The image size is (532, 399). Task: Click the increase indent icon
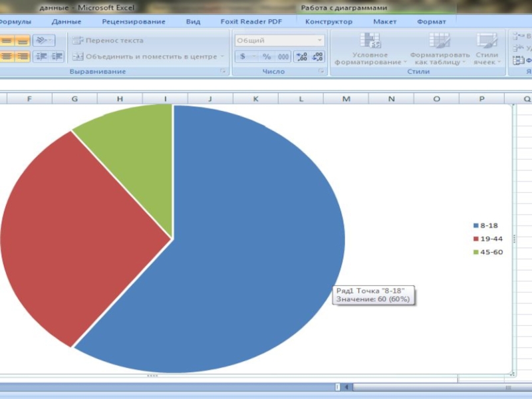coord(57,57)
